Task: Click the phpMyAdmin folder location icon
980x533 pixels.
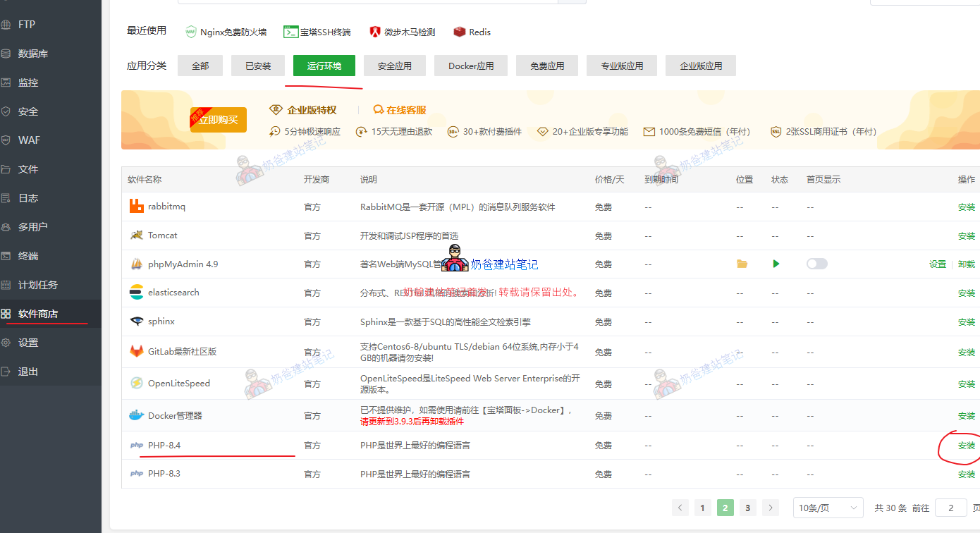Action: (x=742, y=264)
